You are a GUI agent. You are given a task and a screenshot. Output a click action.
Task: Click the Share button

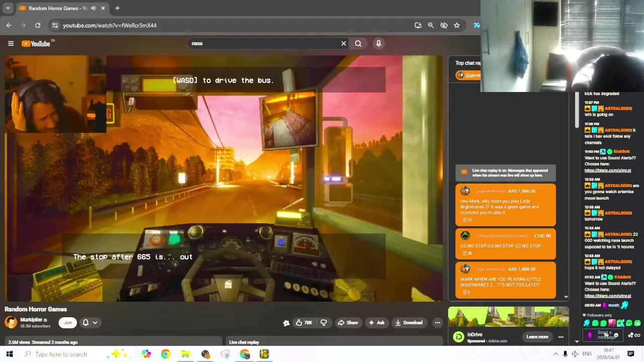(x=348, y=323)
